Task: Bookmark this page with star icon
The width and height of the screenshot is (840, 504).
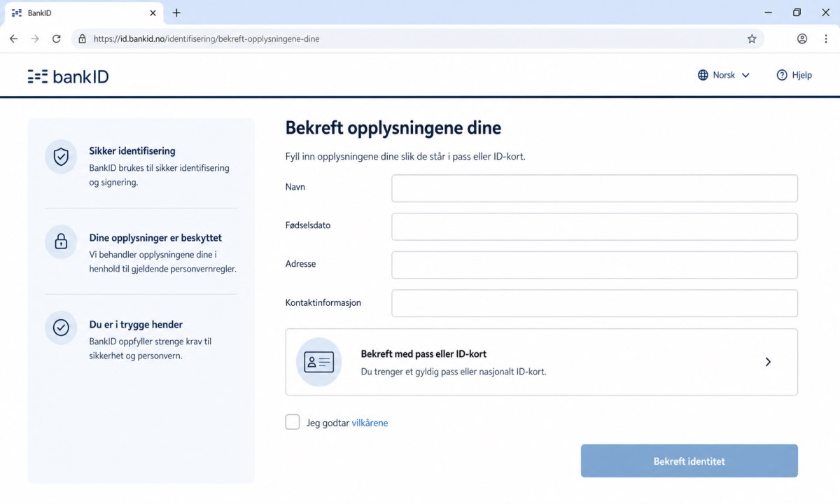Action: [752, 38]
